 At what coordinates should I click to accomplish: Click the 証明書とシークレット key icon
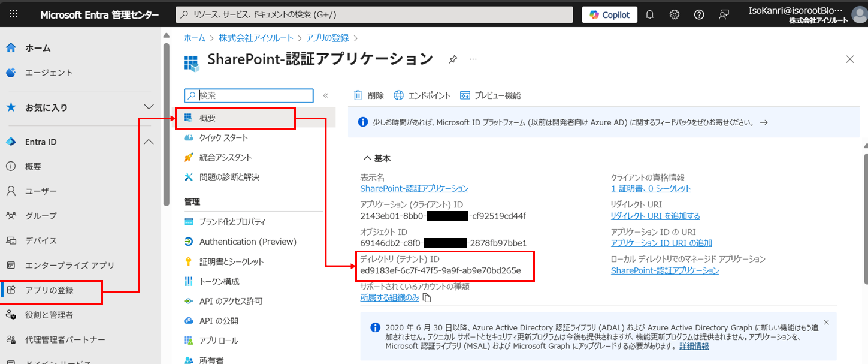[189, 261]
